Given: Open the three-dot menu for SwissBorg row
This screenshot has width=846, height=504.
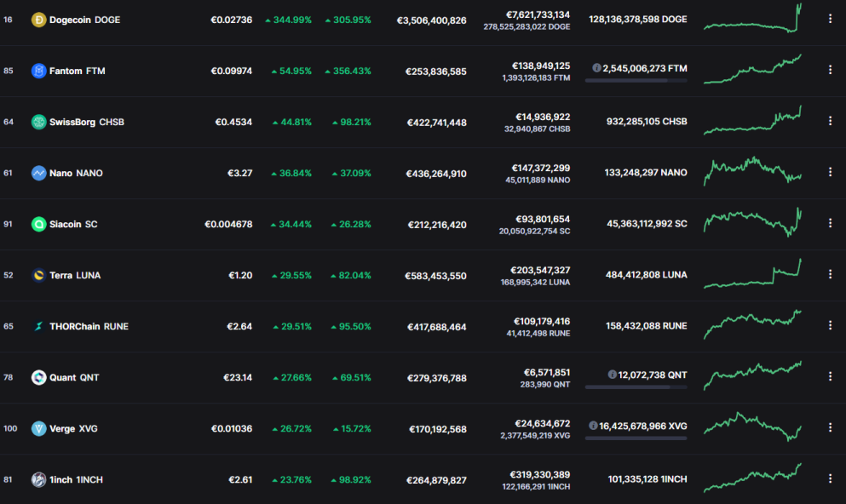Looking at the screenshot, I should [830, 121].
